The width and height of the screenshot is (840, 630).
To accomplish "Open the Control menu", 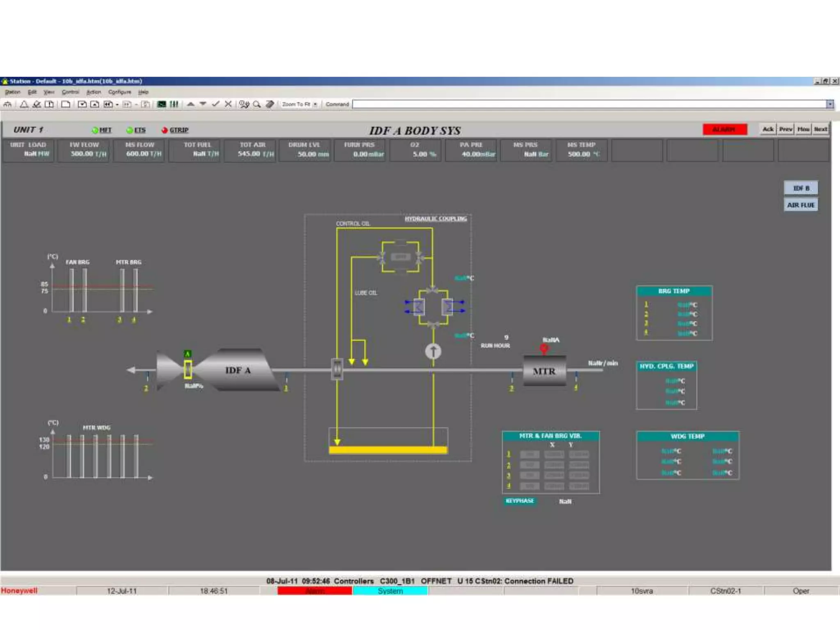I will pos(70,92).
